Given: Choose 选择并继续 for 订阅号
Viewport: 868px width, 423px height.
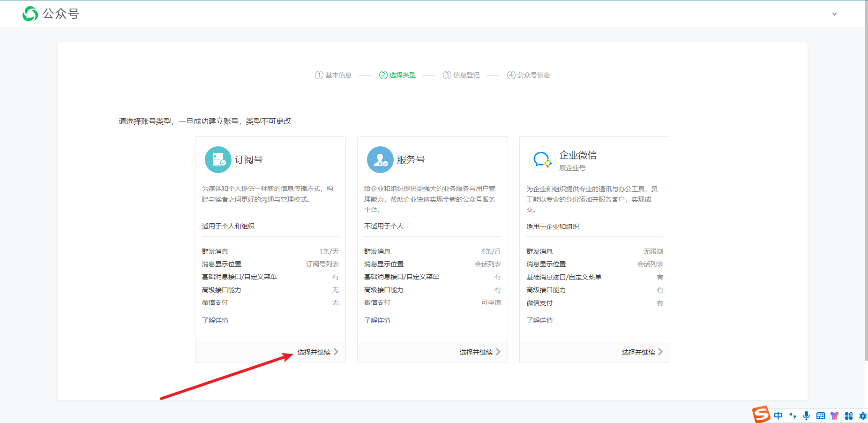Looking at the screenshot, I should (314, 352).
